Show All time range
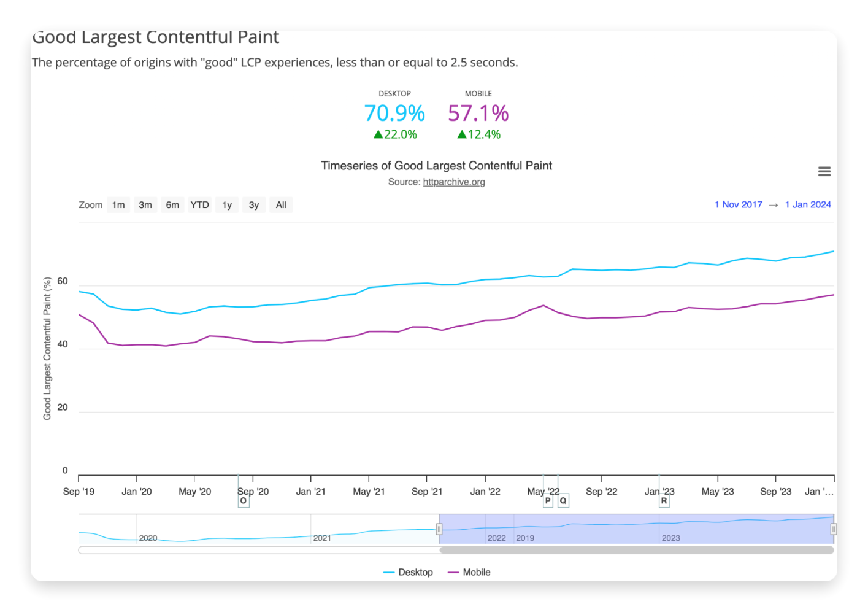868x612 pixels. pyautogui.click(x=281, y=205)
